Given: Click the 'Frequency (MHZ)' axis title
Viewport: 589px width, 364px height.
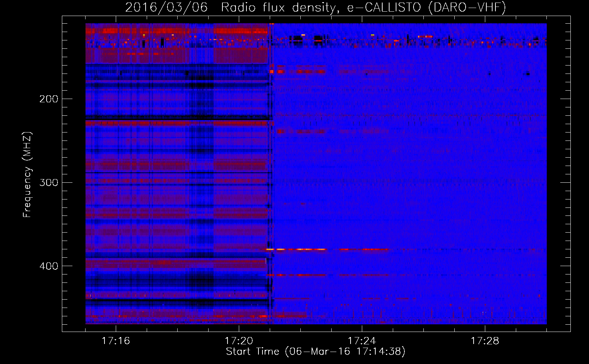Looking at the screenshot, I should pos(27,175).
